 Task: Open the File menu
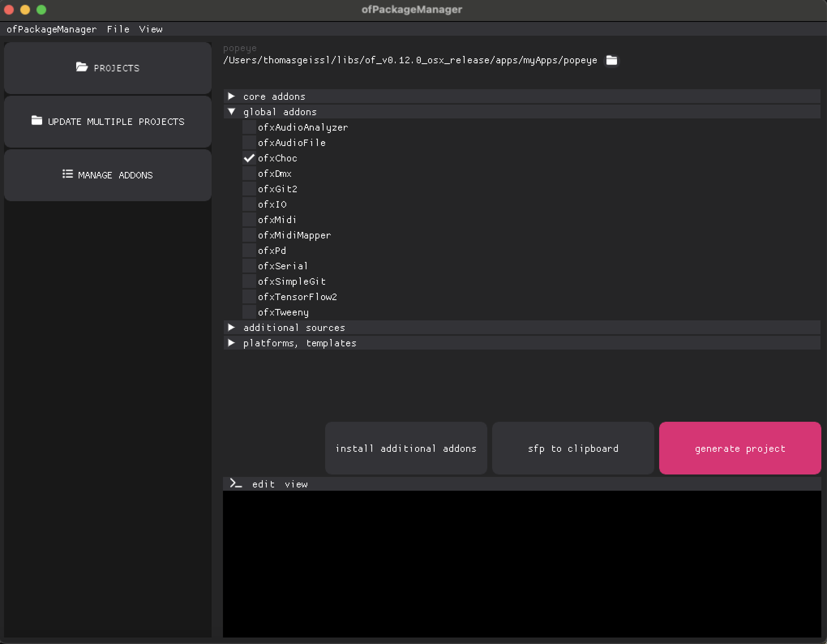pos(118,29)
